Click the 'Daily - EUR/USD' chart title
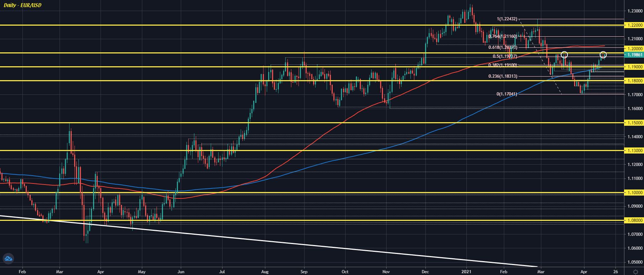644x275 pixels. click(x=22, y=5)
